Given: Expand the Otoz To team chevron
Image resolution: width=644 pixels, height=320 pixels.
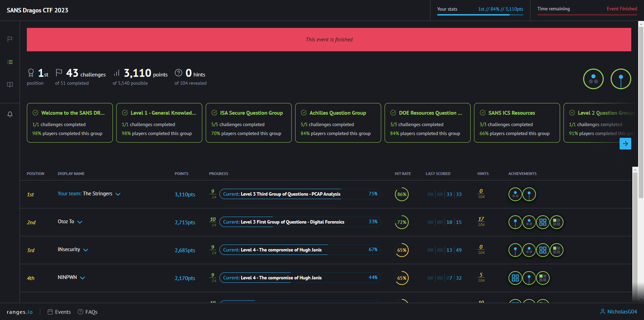Looking at the screenshot, I should [x=80, y=222].
